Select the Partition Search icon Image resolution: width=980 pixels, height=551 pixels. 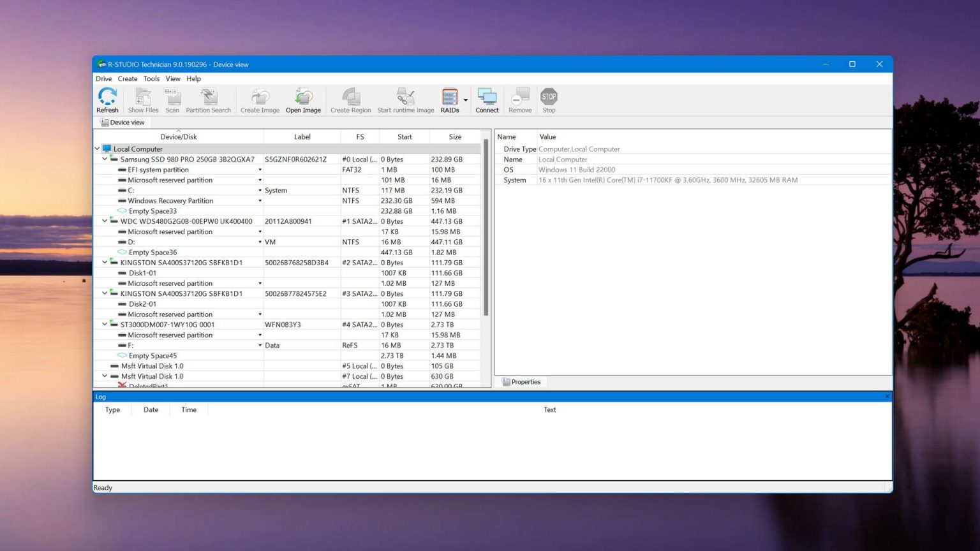(x=208, y=99)
